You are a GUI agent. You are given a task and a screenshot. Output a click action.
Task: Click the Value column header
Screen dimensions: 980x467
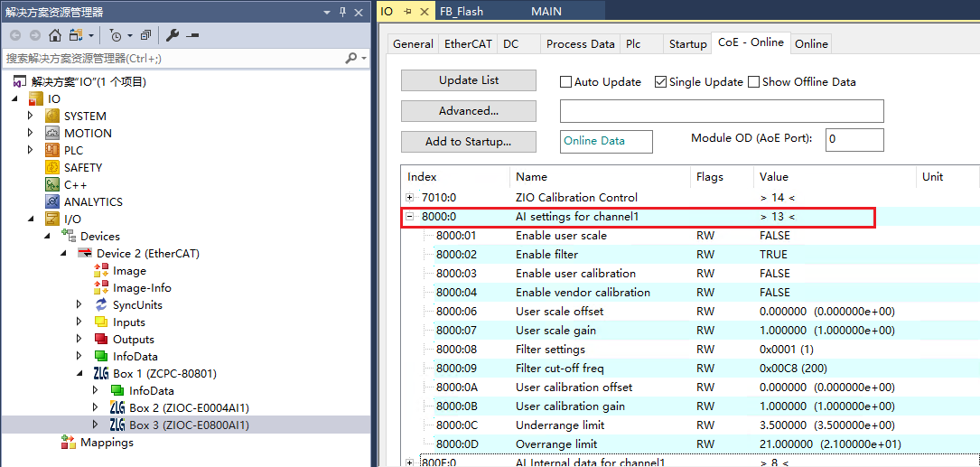click(835, 177)
